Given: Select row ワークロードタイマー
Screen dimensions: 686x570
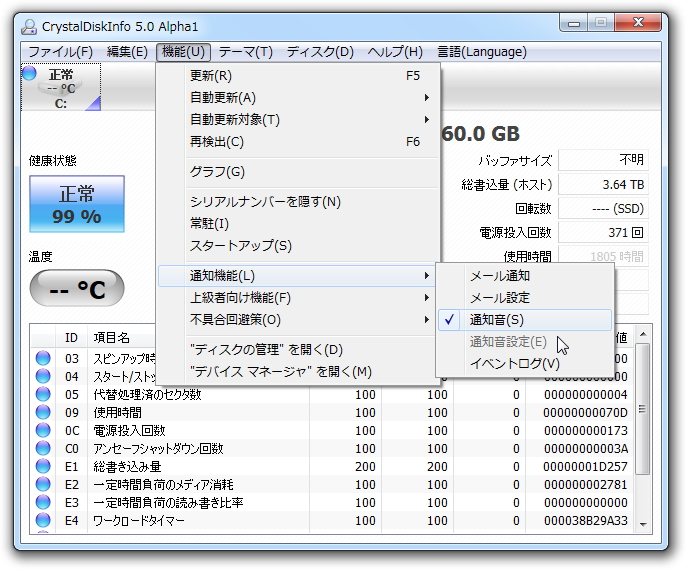Looking at the screenshot, I should pyautogui.click(x=332, y=520).
